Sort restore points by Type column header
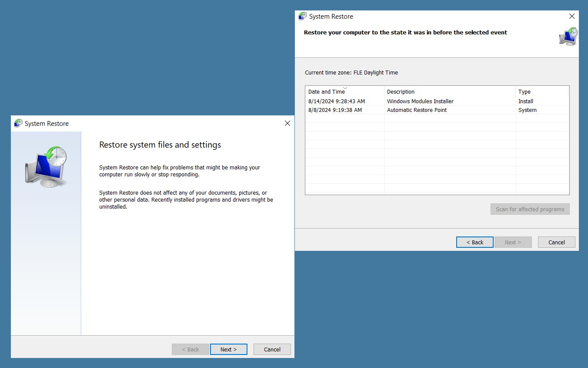The image size is (588, 368). [x=542, y=91]
